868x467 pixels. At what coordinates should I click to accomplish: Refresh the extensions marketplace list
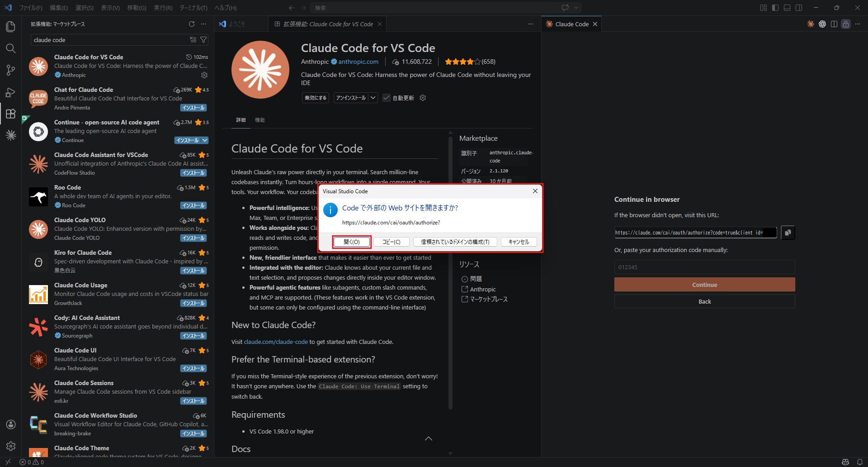[x=192, y=24]
